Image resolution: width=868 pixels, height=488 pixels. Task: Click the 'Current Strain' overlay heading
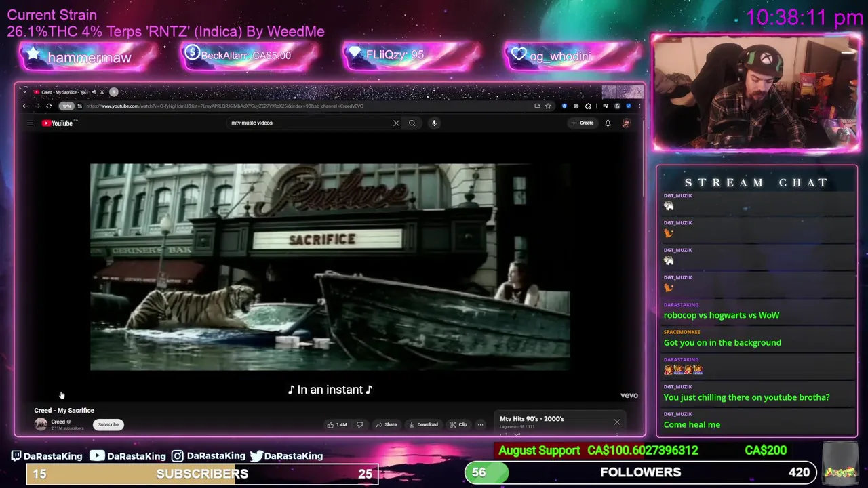(x=52, y=14)
